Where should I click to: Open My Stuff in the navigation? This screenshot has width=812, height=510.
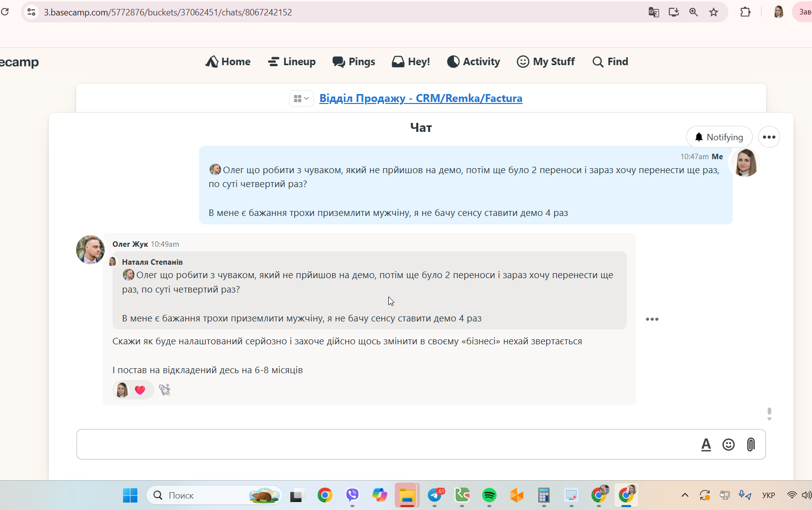click(x=546, y=62)
